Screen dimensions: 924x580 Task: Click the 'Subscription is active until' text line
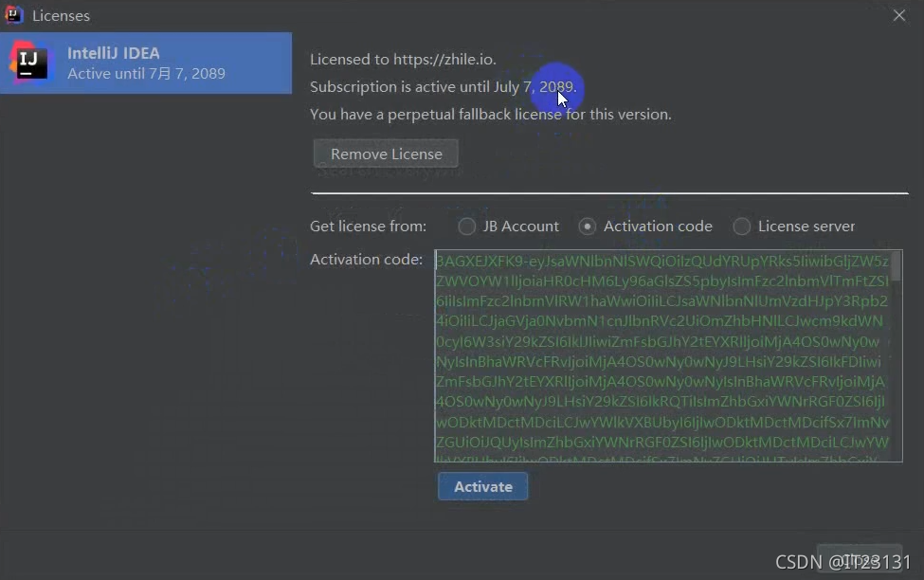coord(444,86)
